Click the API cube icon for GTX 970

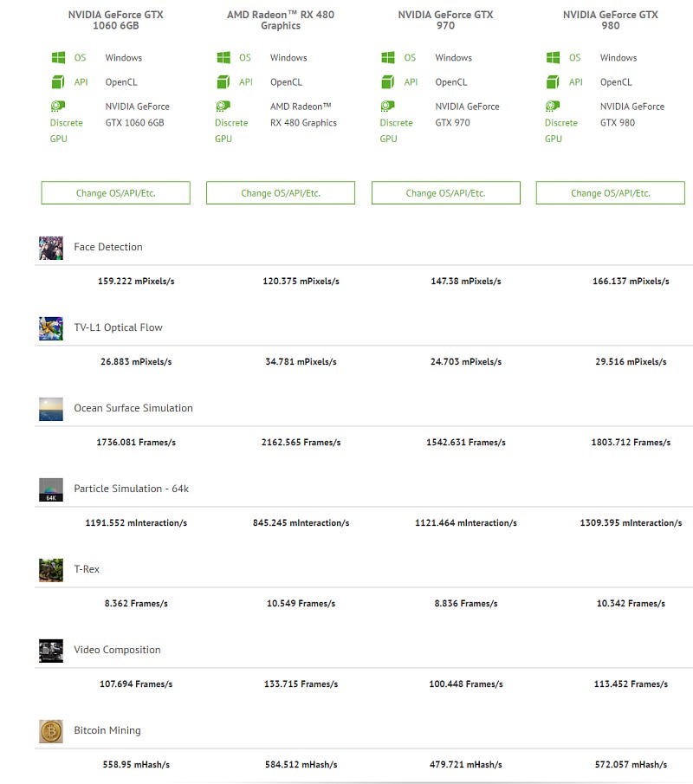pos(388,81)
